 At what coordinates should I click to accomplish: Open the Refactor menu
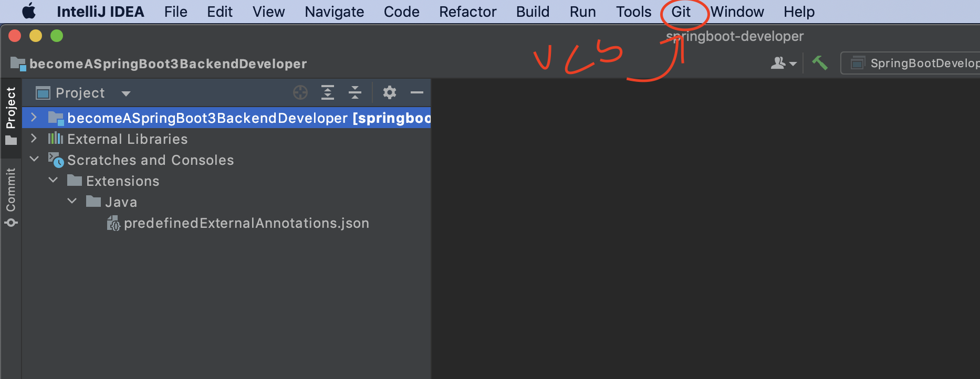click(467, 12)
